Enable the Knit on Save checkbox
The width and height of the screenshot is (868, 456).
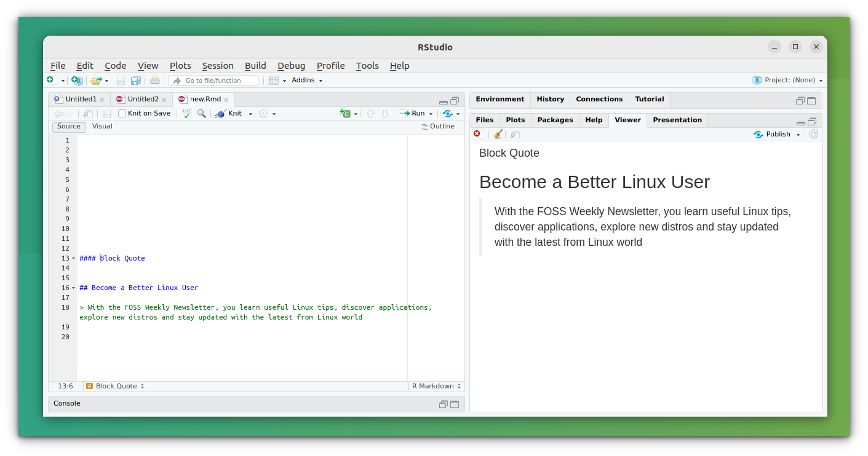point(122,113)
